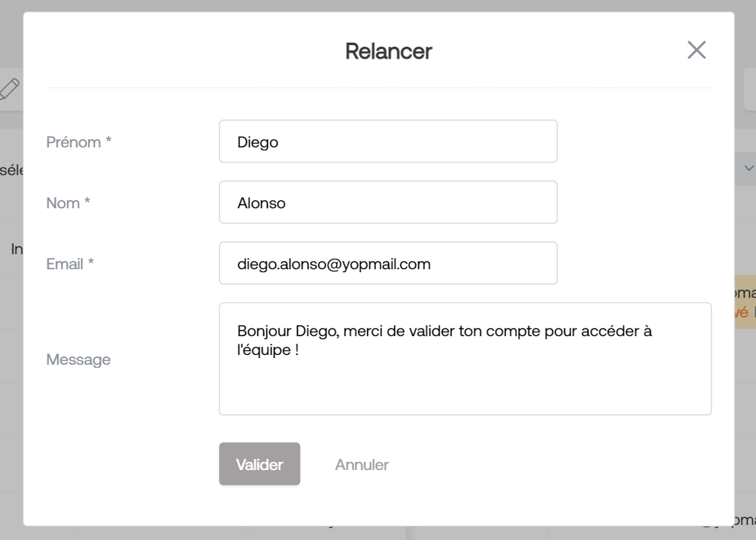Click the partially hidden "In" text on the left
Image resolution: width=756 pixels, height=540 pixels.
coord(17,249)
